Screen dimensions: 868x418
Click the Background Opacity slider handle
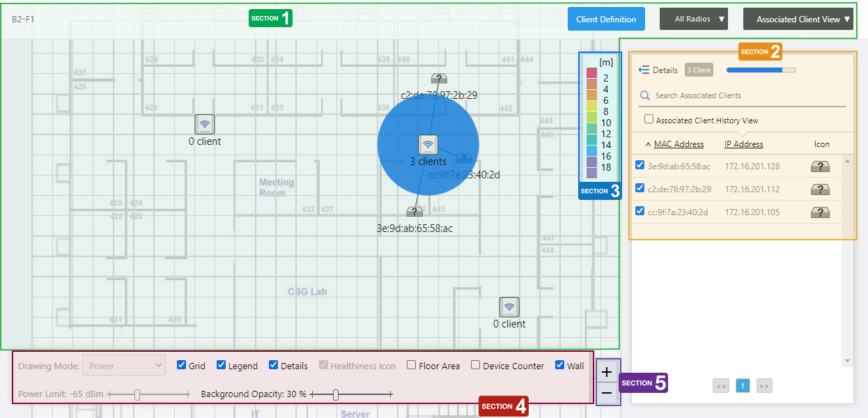(x=336, y=394)
